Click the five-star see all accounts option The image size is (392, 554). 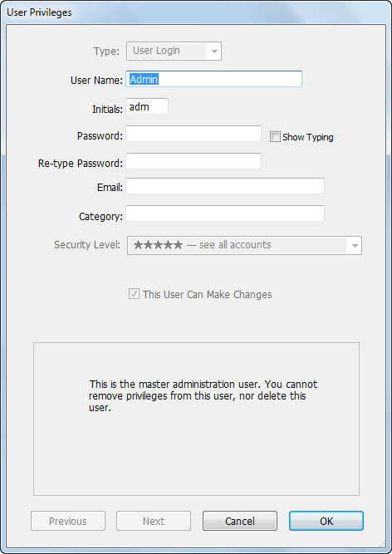point(203,245)
